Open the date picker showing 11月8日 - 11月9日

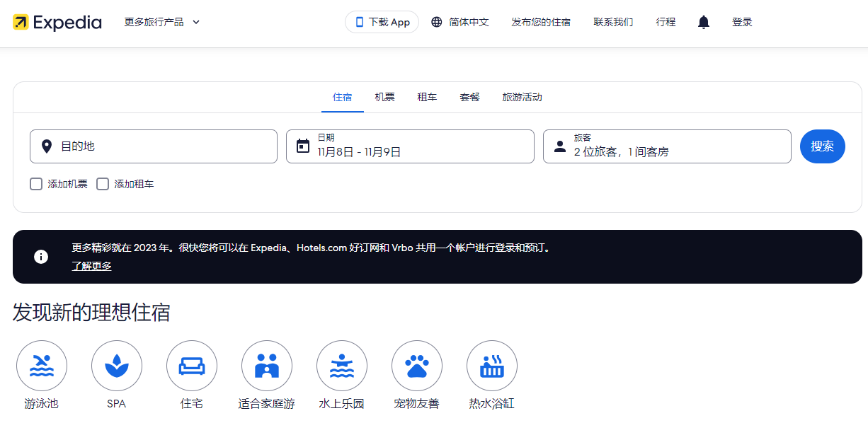point(410,146)
